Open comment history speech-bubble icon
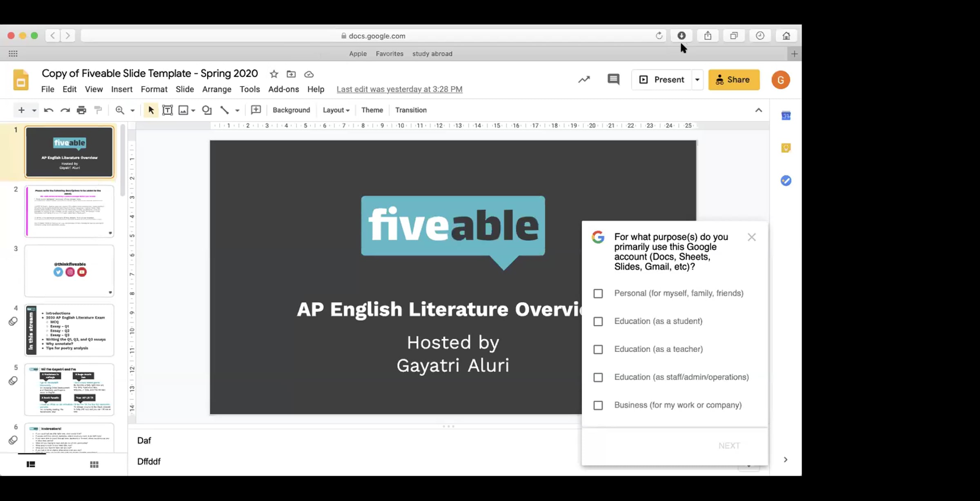Screen dimensions: 980x501 click(613, 80)
